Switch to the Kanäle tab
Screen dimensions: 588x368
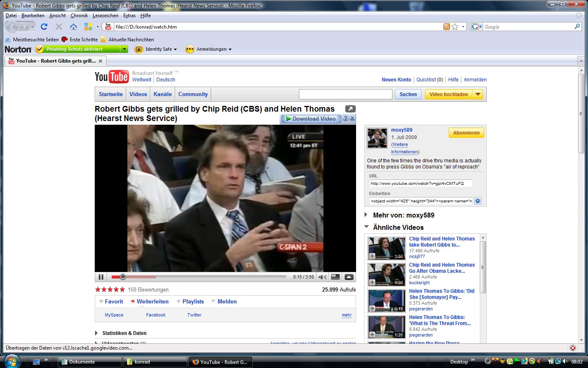(163, 94)
